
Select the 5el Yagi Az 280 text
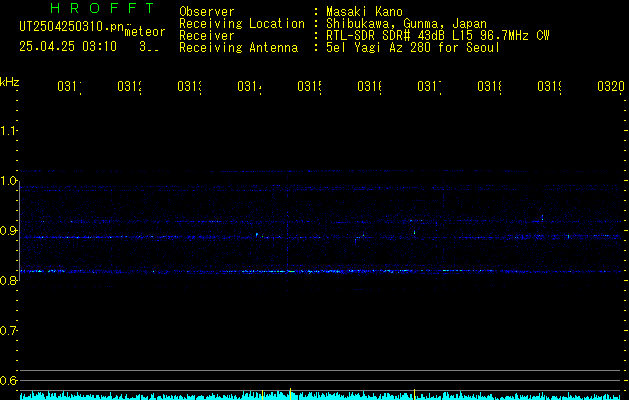[x=413, y=48]
